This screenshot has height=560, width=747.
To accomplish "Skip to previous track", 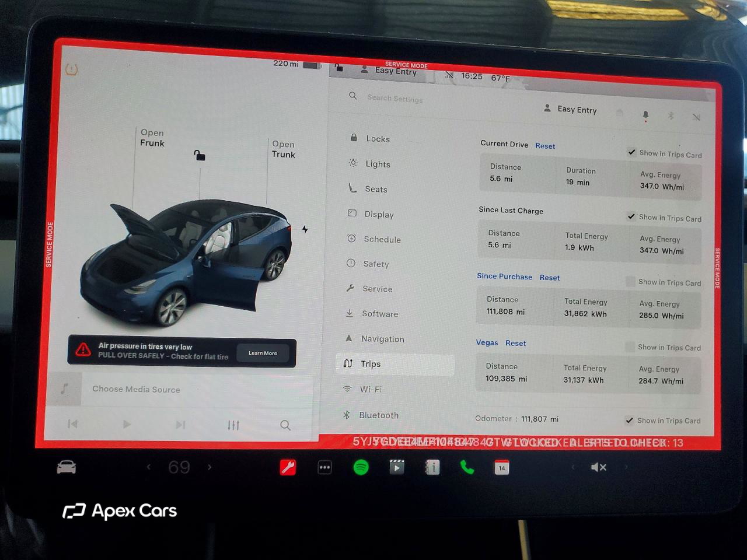I will [x=72, y=424].
